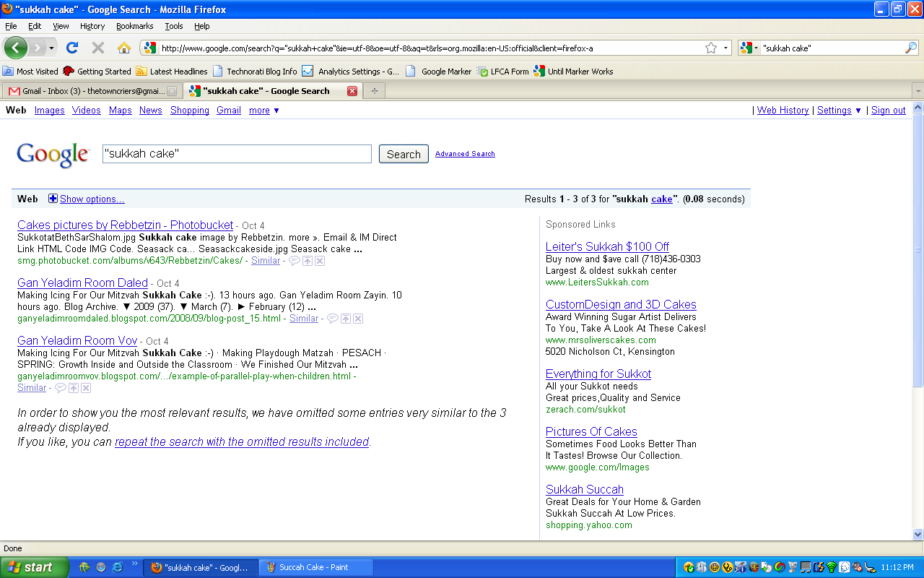The width and height of the screenshot is (924, 578).
Task: Open Leiter's Sukkah $100 Off ad
Action: click(x=607, y=246)
